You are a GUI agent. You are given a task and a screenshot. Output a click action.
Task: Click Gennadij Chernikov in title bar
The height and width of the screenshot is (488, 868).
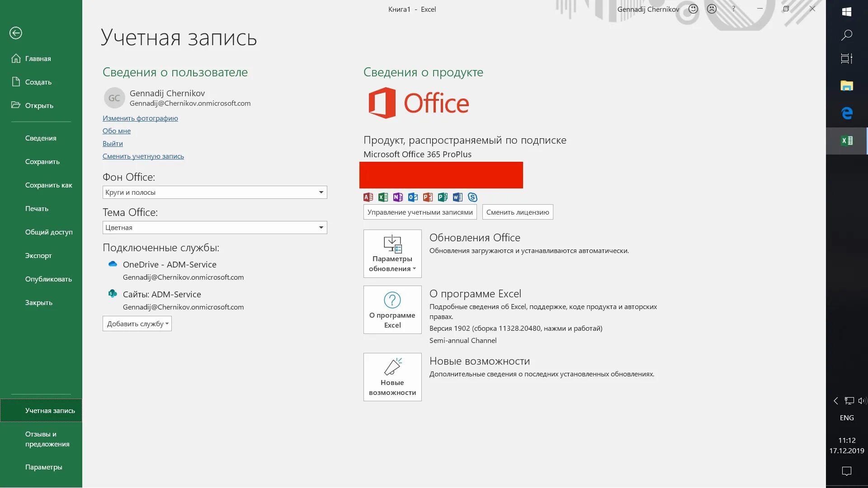648,9
